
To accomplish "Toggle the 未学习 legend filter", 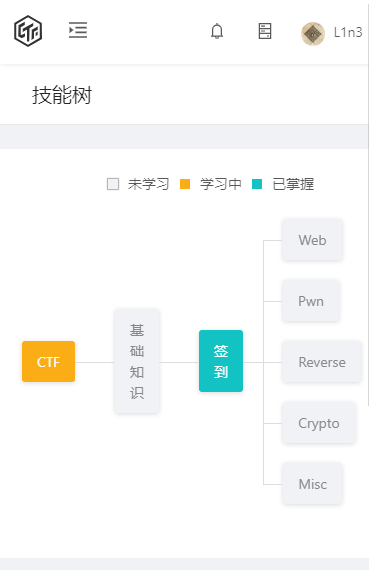I will pos(138,184).
